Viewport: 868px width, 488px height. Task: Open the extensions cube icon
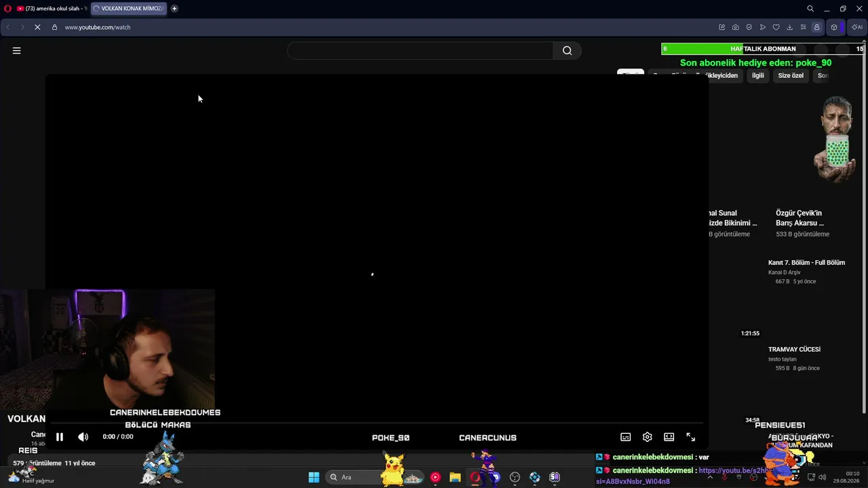[x=834, y=27]
